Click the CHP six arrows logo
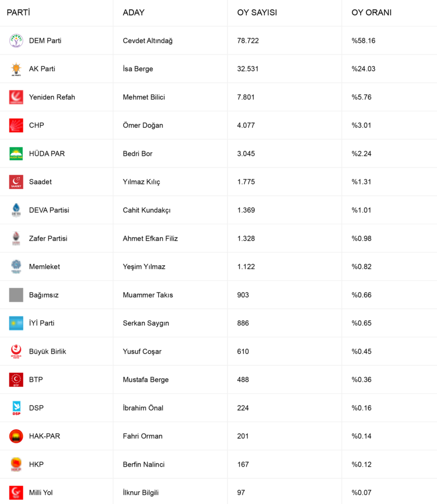The width and height of the screenshot is (437, 504). (x=16, y=126)
